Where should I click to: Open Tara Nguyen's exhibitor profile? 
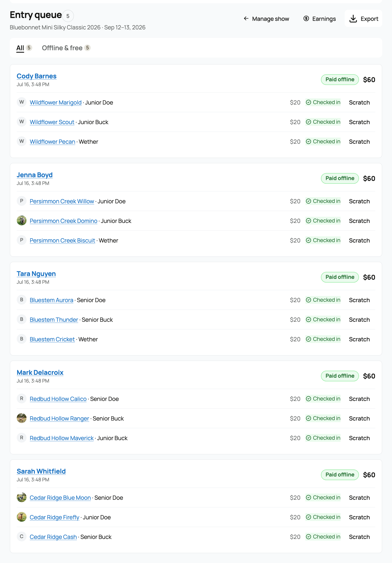tap(36, 274)
